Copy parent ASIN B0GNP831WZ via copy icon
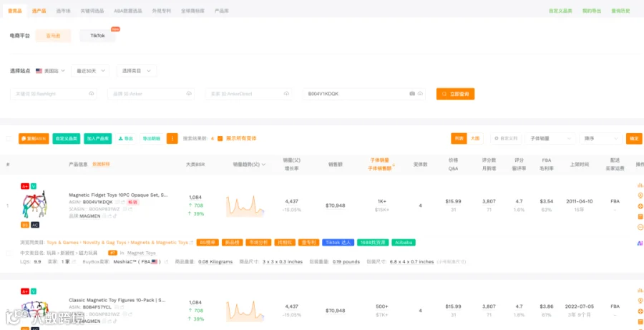The height and width of the screenshot is (330, 644). 125,209
